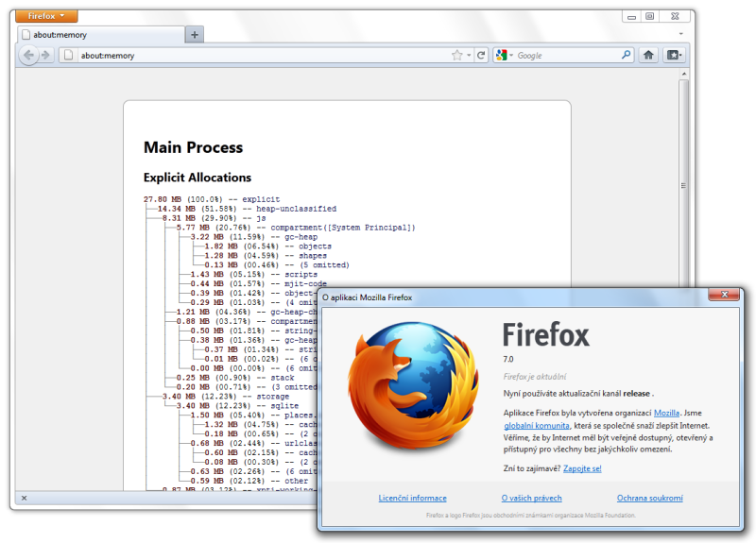Click the Main Process heading
Viewport: 756px width, 543px height.
coord(194,147)
